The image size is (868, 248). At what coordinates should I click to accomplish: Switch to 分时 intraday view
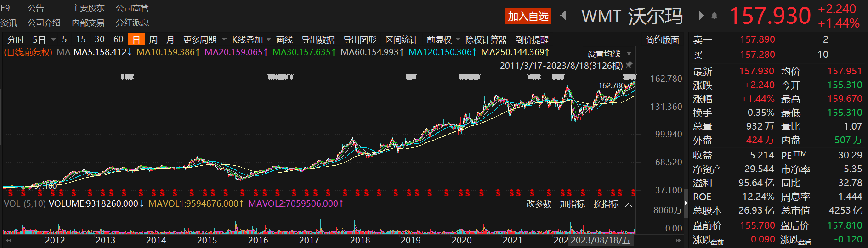[15, 39]
